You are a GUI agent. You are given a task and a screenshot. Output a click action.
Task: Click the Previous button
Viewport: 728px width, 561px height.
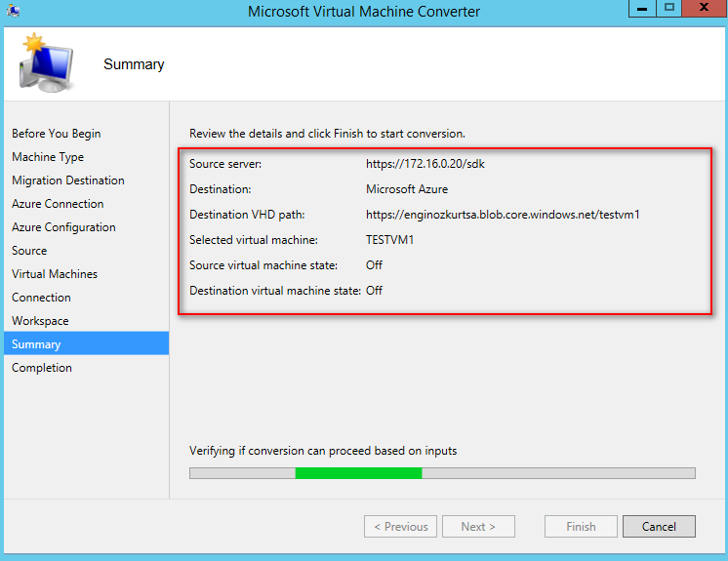click(400, 526)
